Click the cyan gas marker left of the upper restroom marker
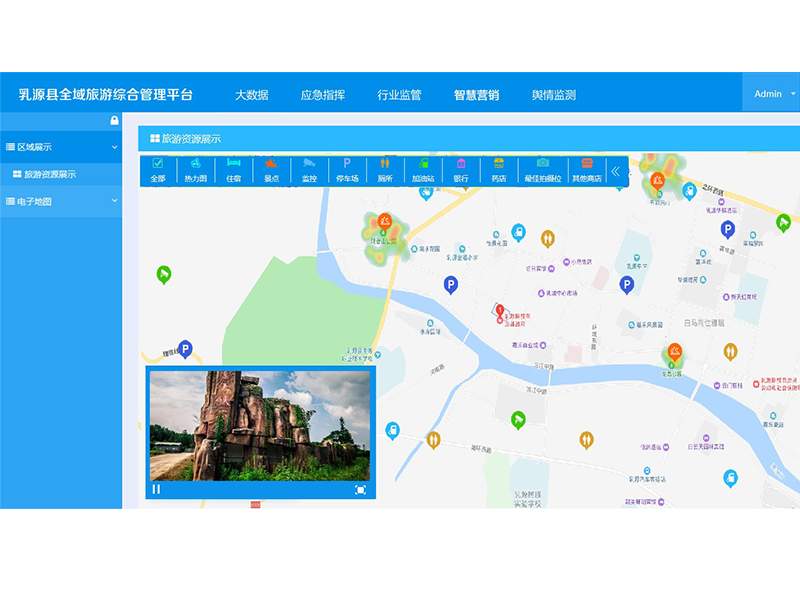 click(x=518, y=233)
